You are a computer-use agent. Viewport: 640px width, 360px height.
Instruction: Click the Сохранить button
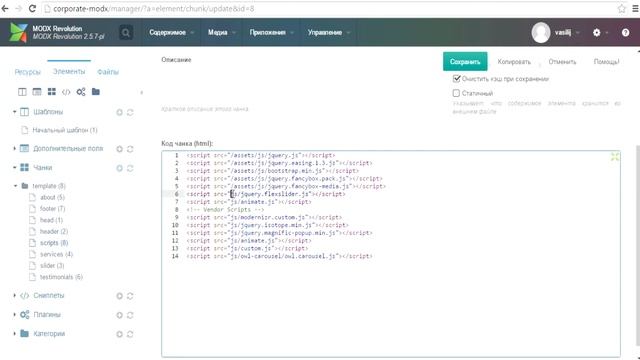coord(465,62)
